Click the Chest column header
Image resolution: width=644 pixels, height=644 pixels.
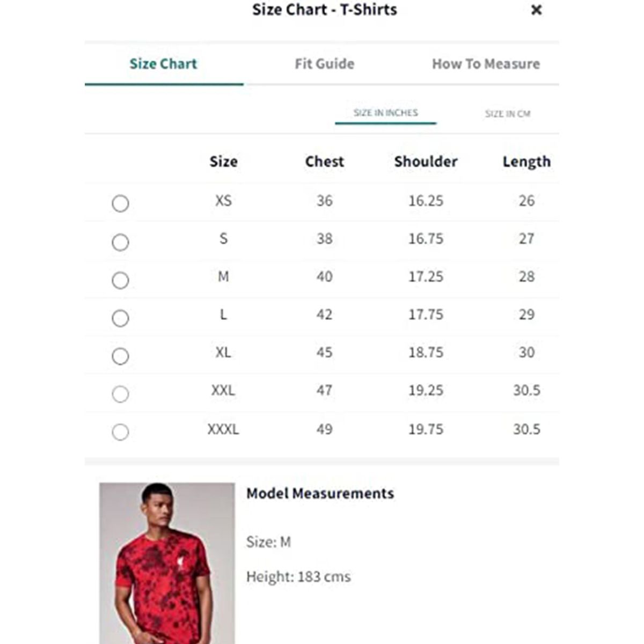324,162
